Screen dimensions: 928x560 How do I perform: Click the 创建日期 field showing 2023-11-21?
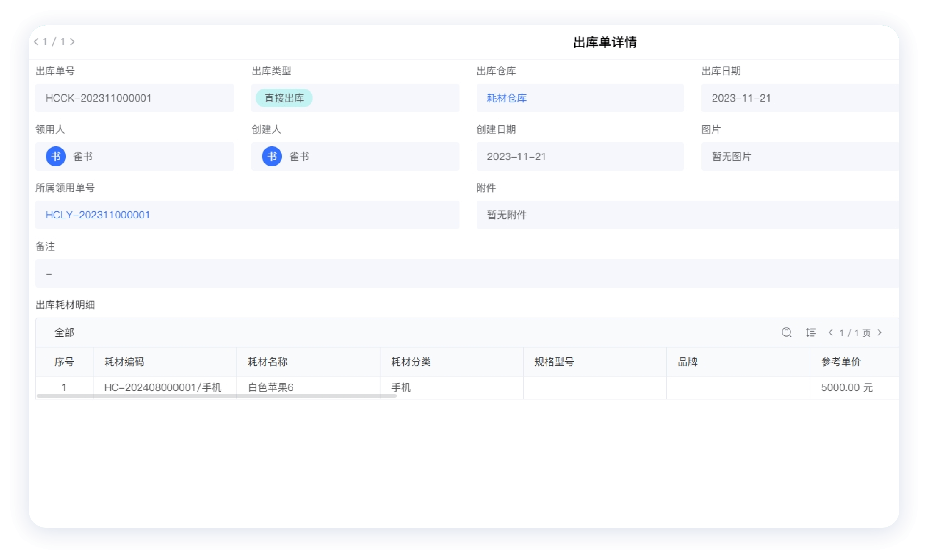coord(580,156)
